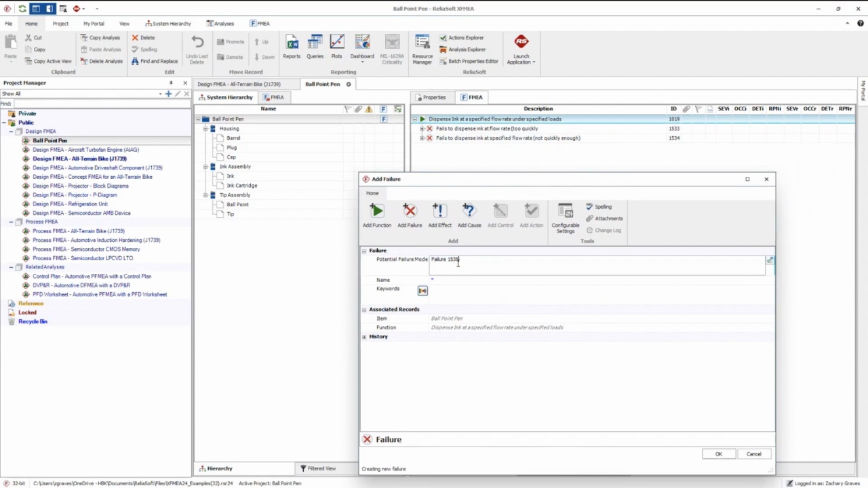
Task: Click OK in Add Failure dialog
Action: [719, 454]
